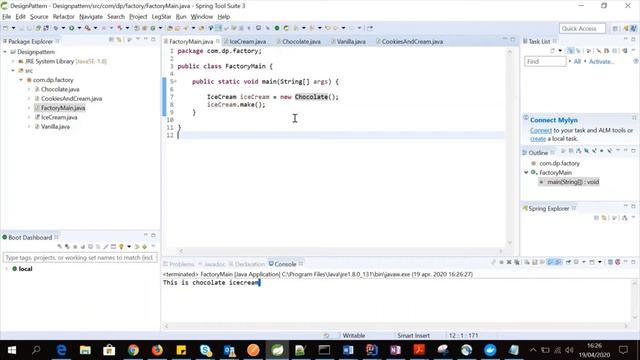The width and height of the screenshot is (640, 360).
Task: Run the program with green Run icon
Action: click(71, 28)
